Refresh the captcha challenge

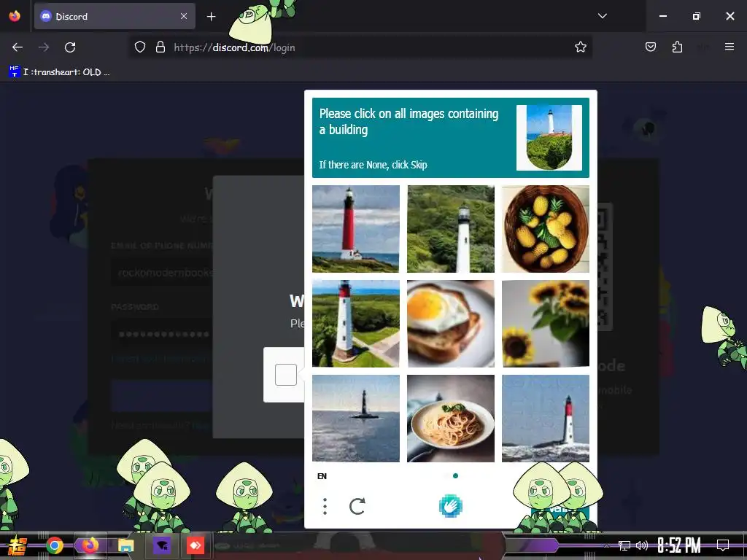coord(357,506)
